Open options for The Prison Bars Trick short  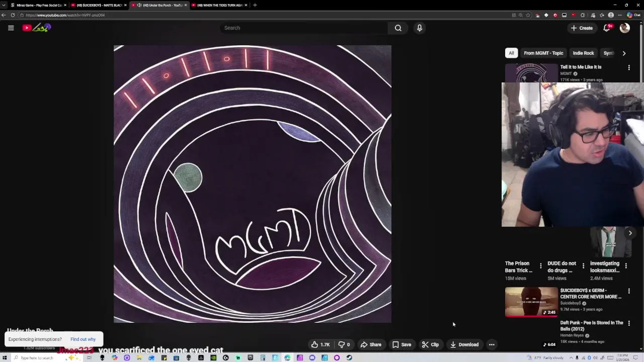(x=541, y=265)
